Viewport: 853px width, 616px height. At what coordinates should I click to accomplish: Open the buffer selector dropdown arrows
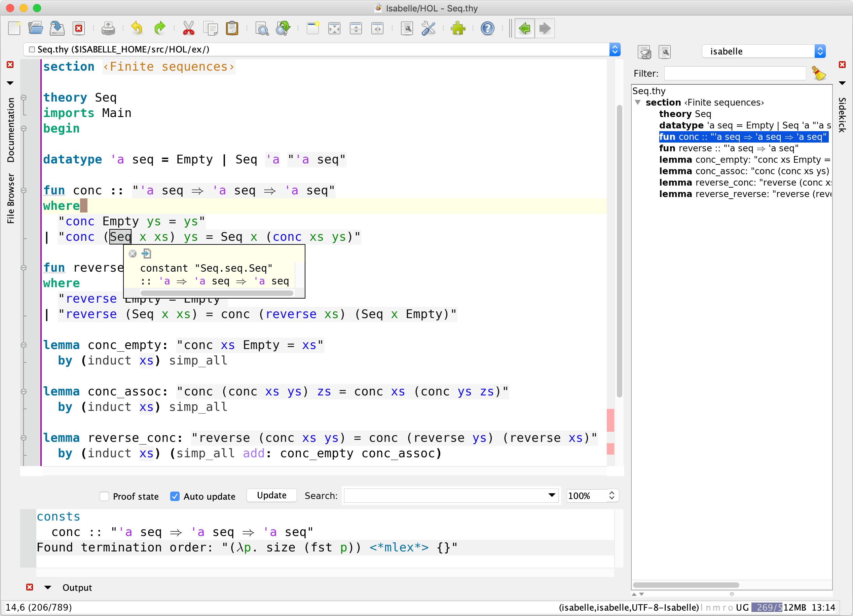[615, 49]
